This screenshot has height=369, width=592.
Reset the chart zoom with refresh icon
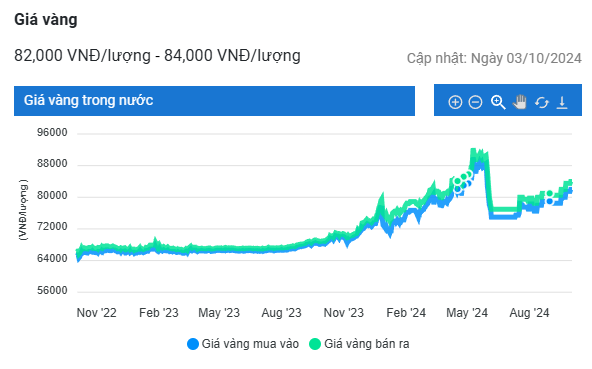click(x=542, y=102)
